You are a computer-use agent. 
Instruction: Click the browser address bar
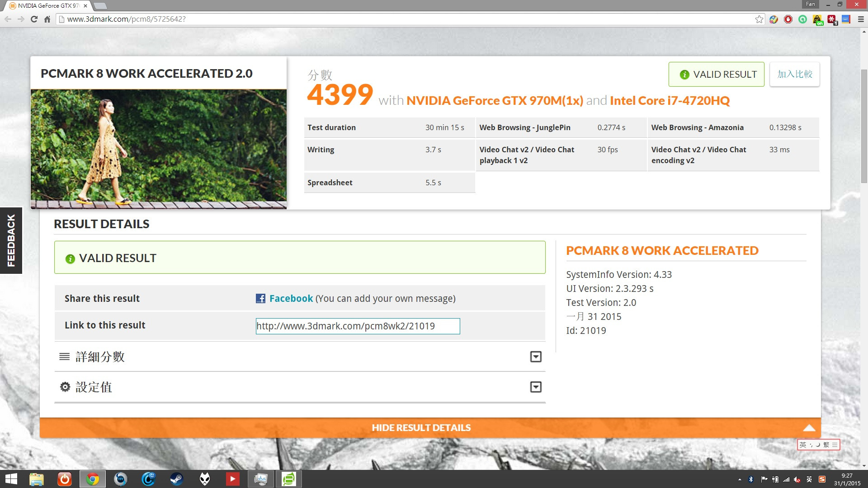(x=407, y=19)
